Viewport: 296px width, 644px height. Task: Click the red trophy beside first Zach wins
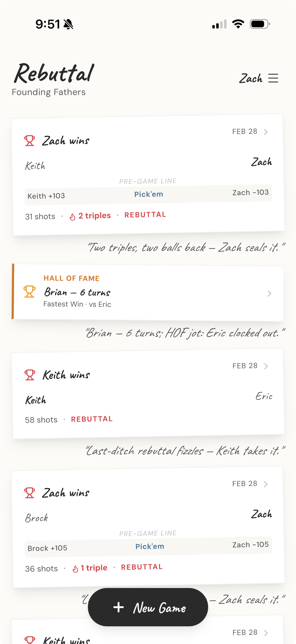pyautogui.click(x=29, y=140)
